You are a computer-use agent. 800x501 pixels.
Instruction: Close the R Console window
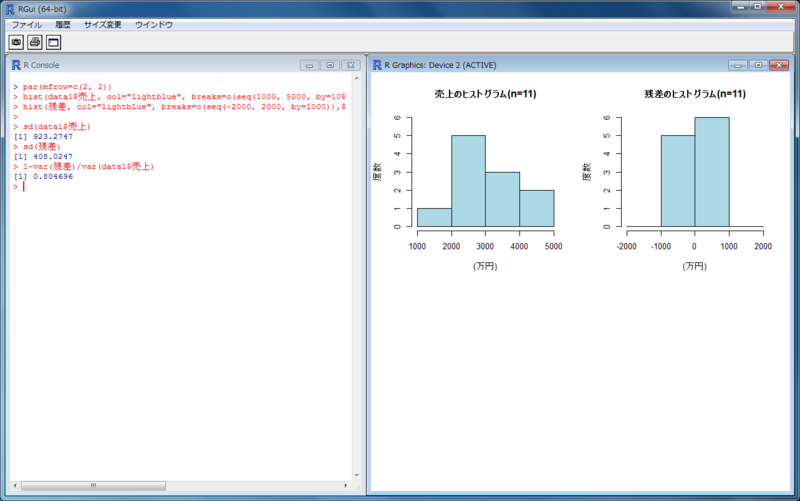(351, 65)
